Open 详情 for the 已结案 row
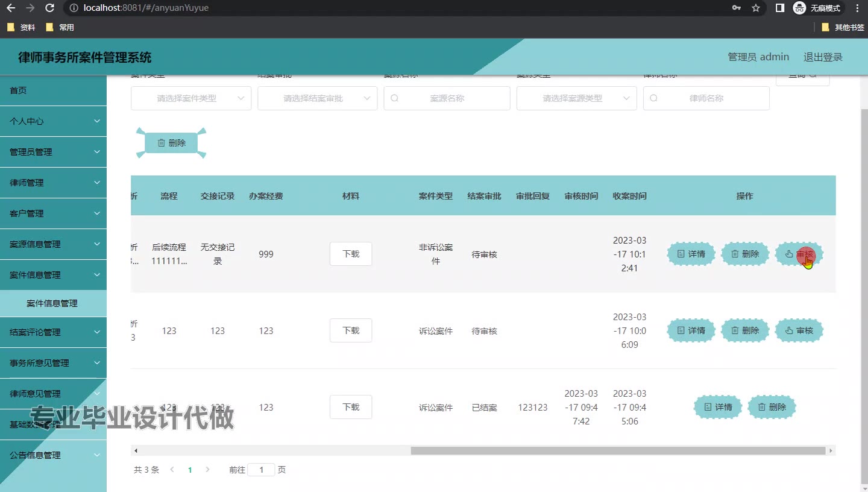This screenshot has height=492, width=868. [x=718, y=407]
